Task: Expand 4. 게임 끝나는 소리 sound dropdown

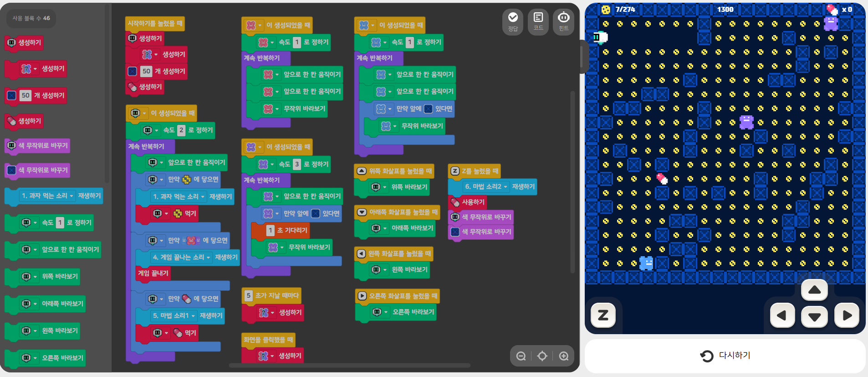Action: [208, 258]
